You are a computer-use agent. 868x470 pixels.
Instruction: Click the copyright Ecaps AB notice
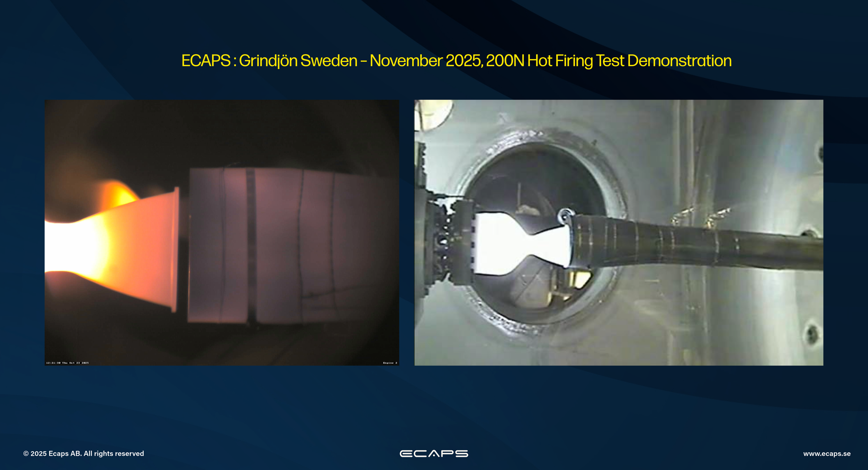click(x=83, y=454)
